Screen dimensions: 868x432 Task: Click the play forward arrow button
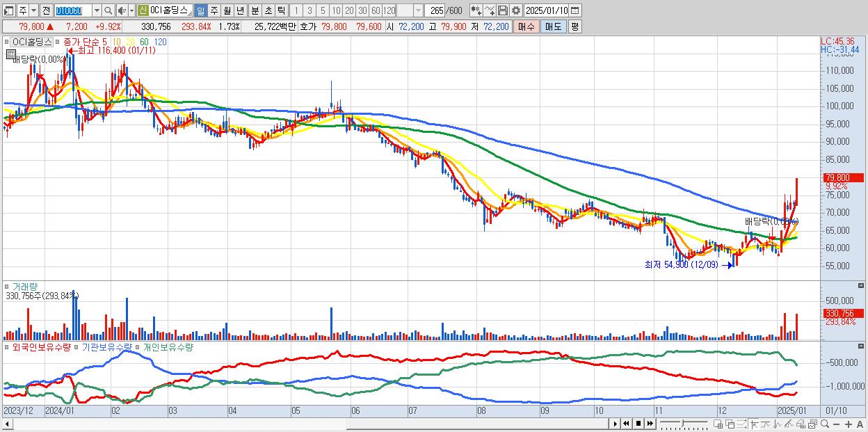coord(616,424)
